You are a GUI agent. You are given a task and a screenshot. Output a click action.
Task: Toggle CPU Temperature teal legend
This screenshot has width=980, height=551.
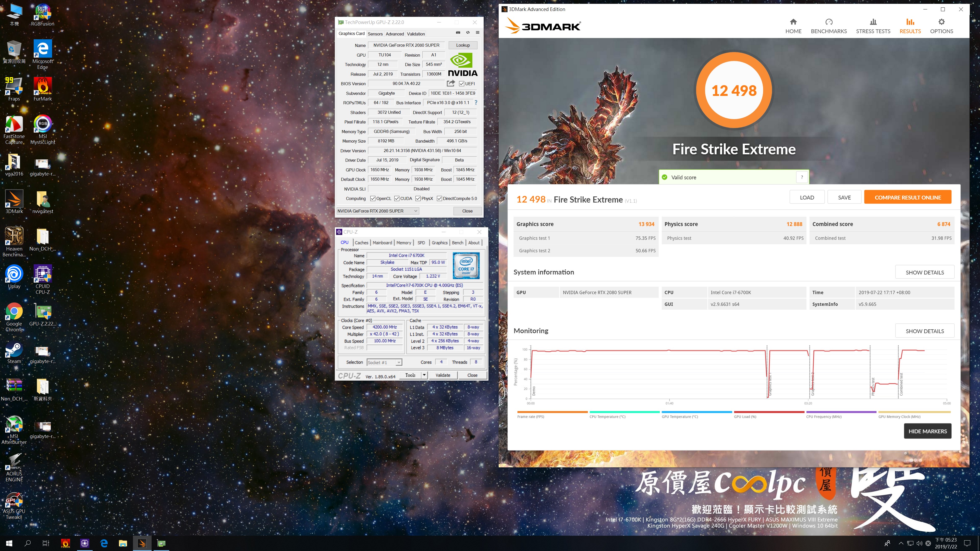tap(624, 415)
